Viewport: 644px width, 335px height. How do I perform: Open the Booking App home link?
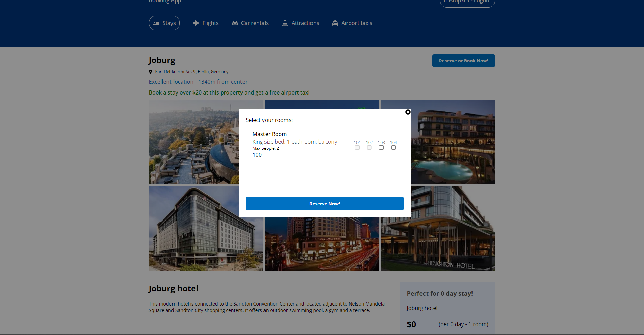(165, 2)
